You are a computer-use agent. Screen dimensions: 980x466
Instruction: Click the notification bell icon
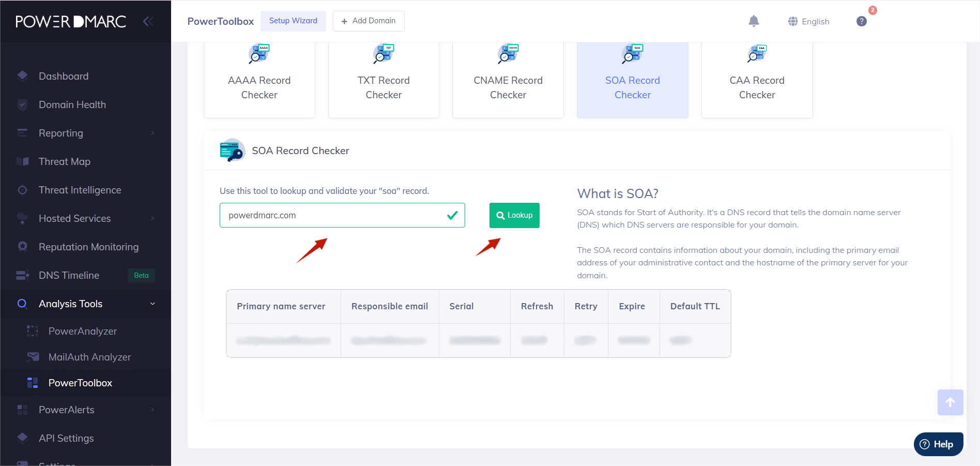(x=754, y=21)
